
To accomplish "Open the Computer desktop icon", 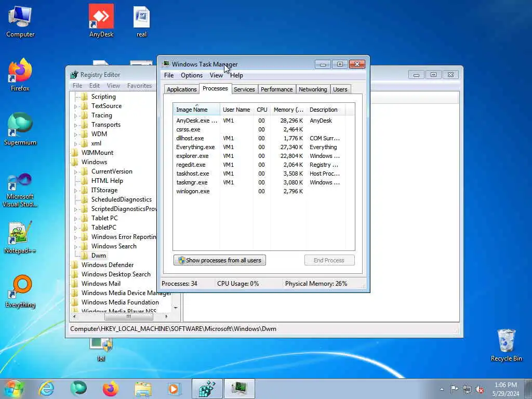I will tap(20, 22).
